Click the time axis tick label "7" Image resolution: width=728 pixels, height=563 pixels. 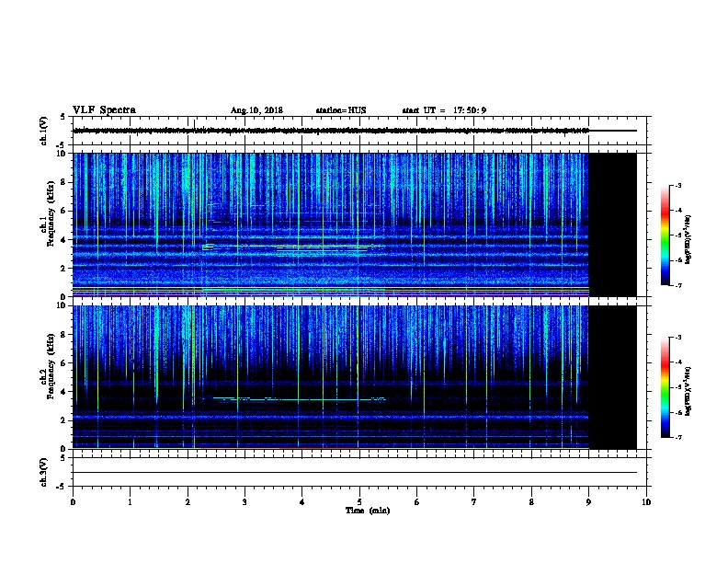point(474,501)
